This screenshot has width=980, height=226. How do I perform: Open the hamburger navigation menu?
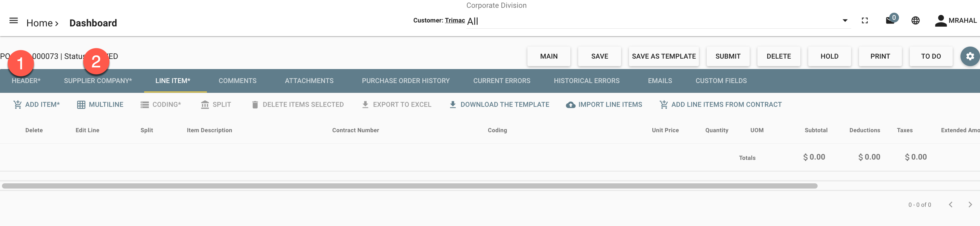[x=14, y=21]
